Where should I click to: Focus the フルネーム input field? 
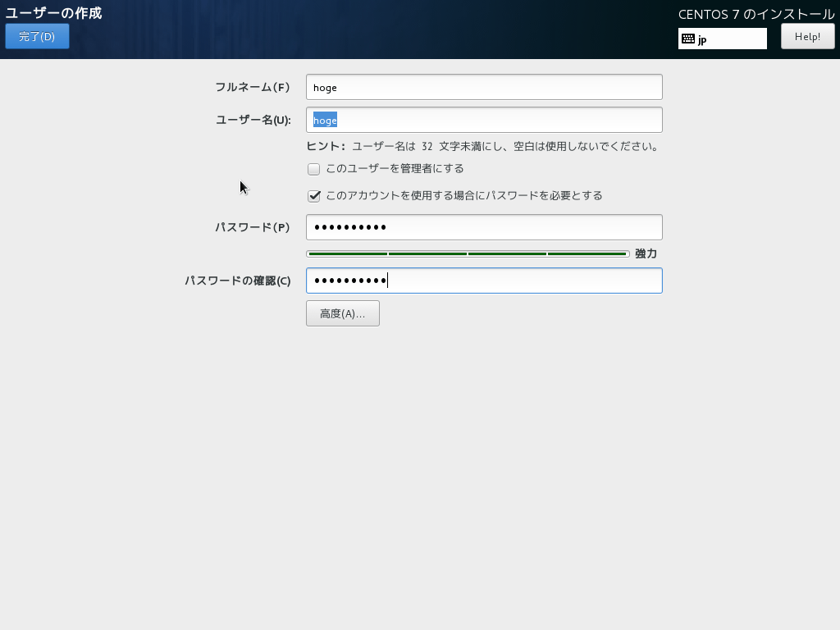point(484,86)
